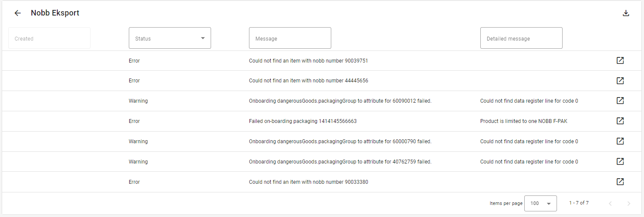Go to the next page of results
The image size is (644, 217).
(x=628, y=203)
